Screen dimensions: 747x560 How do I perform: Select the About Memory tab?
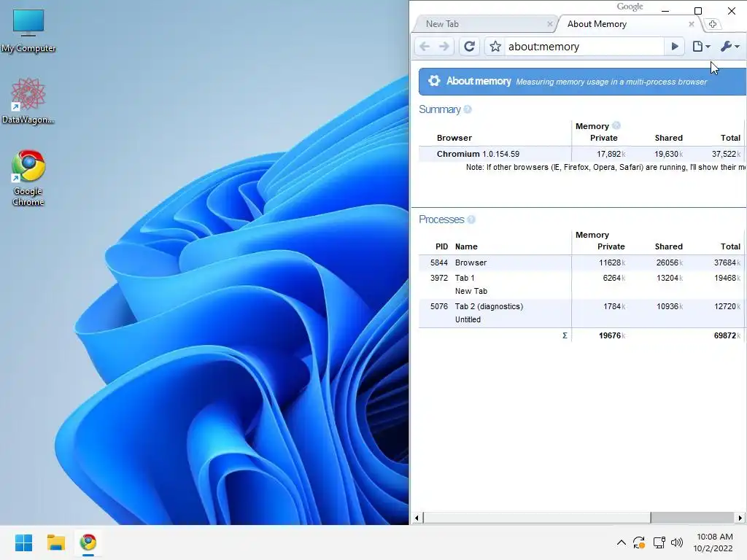[628, 24]
